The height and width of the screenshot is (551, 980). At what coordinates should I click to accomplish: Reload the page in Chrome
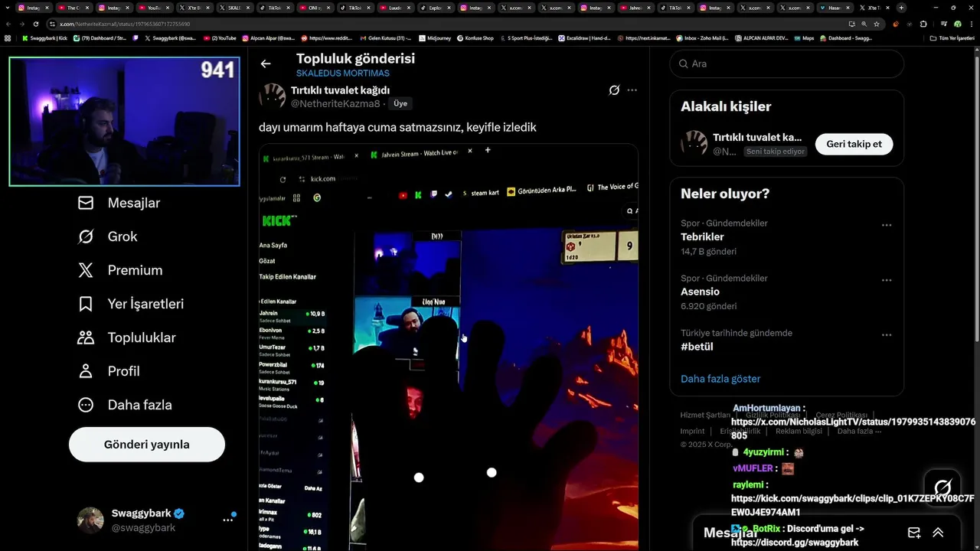click(x=36, y=24)
